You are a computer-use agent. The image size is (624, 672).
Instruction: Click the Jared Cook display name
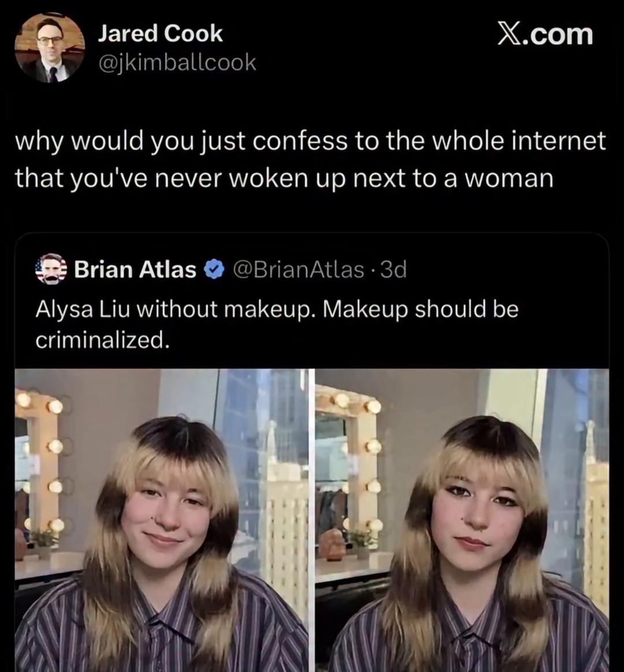pos(160,33)
